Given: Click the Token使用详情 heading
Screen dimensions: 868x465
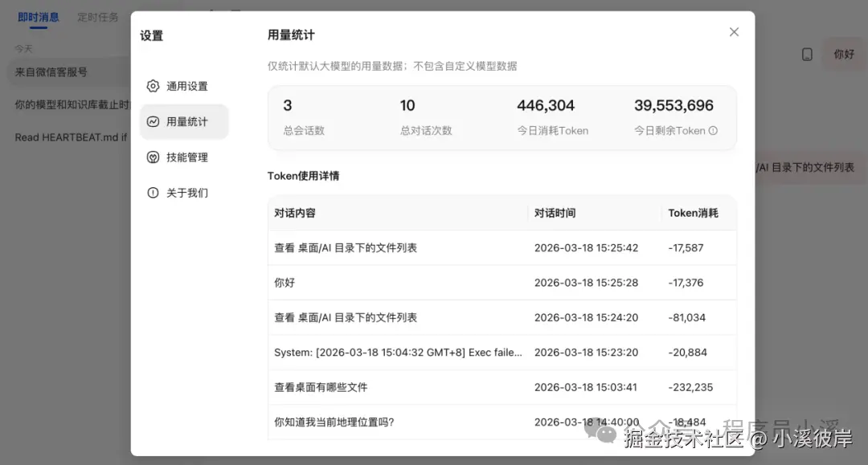Looking at the screenshot, I should [303, 176].
